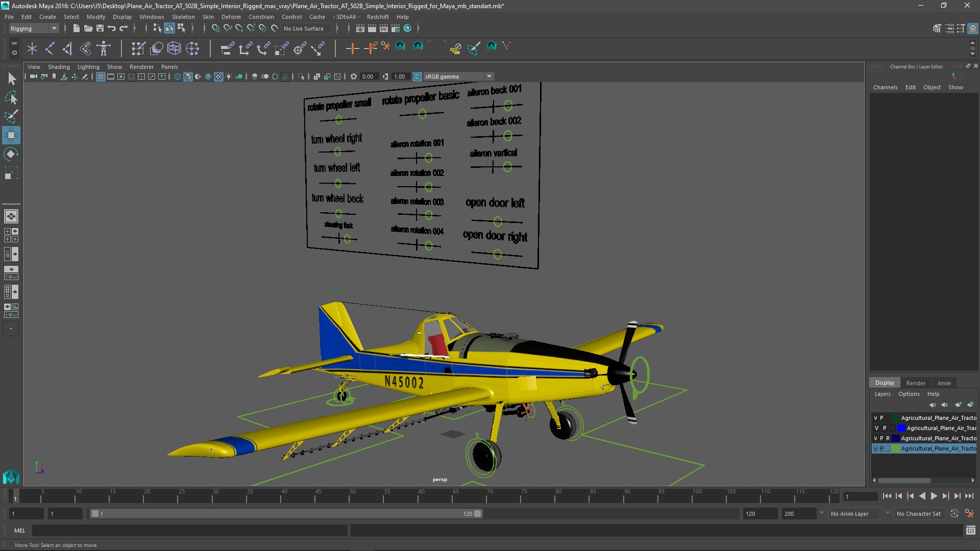This screenshot has height=551, width=980.
Task: Step forward one frame
Action: 957,496
